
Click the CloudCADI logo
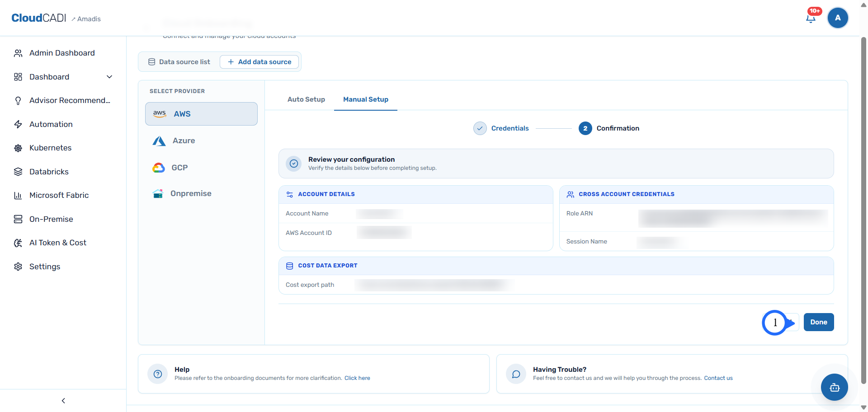(x=39, y=18)
